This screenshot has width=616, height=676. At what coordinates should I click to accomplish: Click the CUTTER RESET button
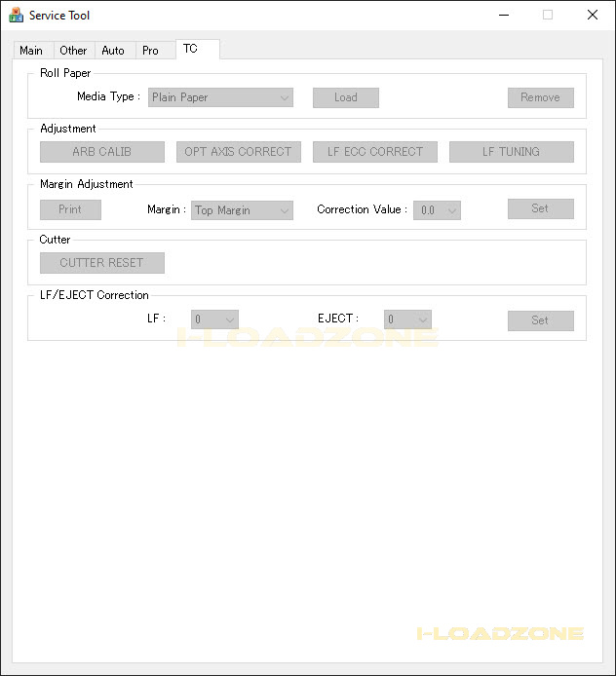(102, 263)
